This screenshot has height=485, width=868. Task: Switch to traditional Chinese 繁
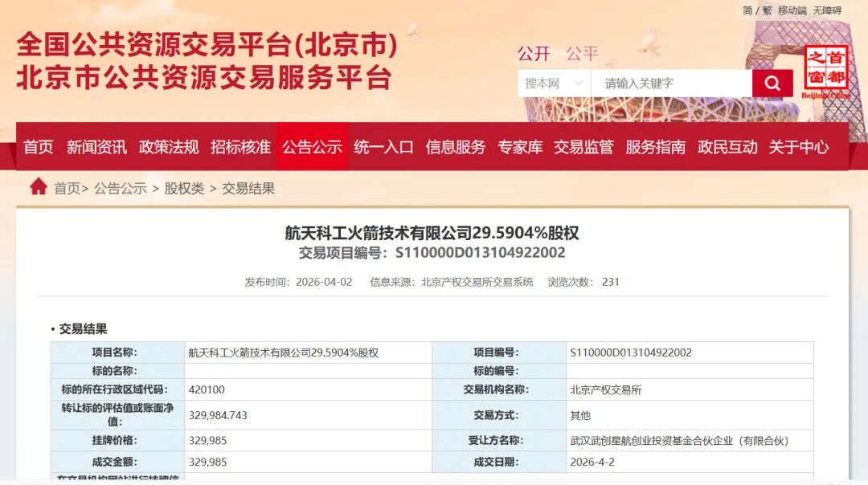click(767, 10)
